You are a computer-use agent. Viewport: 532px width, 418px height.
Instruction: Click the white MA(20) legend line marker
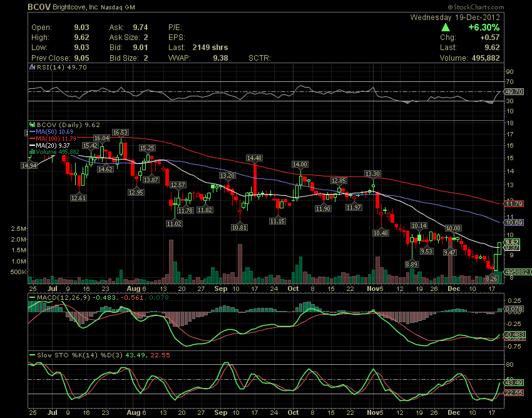pos(32,145)
